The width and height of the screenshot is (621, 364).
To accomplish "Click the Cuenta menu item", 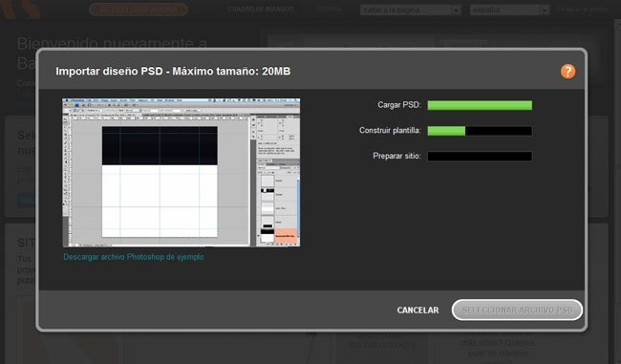I will (x=329, y=10).
